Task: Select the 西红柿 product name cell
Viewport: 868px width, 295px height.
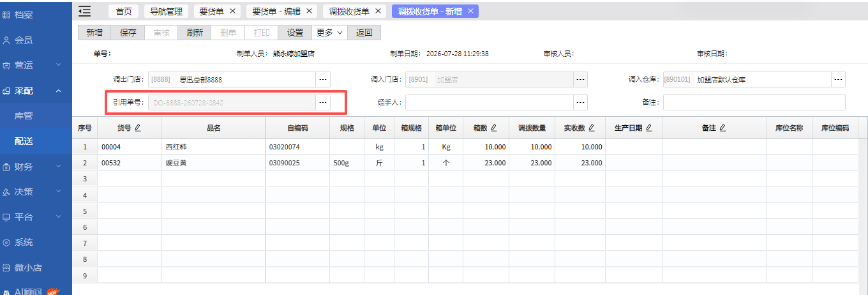Action: [214, 147]
